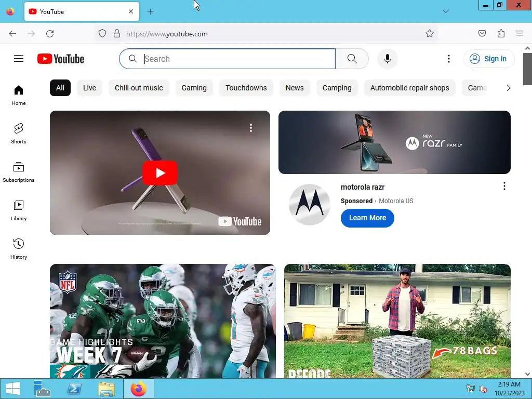The image size is (532, 399).
Task: Open YouTube settings three-dot menu
Action: pyautogui.click(x=448, y=59)
